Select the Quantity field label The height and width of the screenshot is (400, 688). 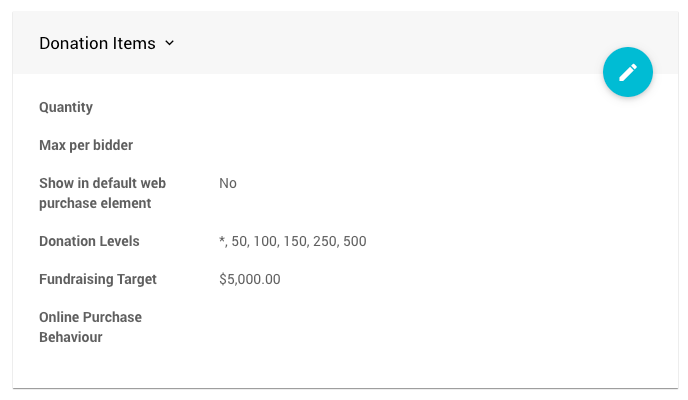[66, 107]
